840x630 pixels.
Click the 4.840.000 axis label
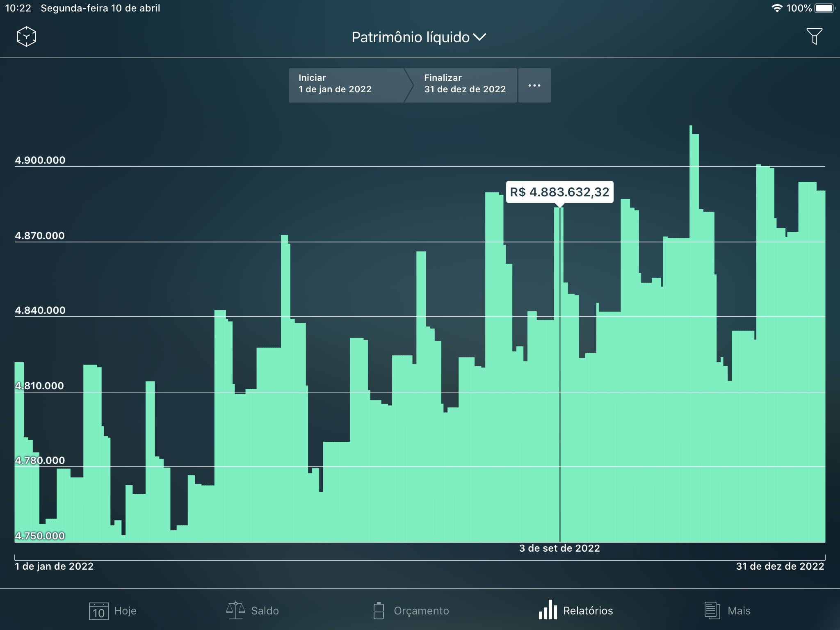[40, 310]
